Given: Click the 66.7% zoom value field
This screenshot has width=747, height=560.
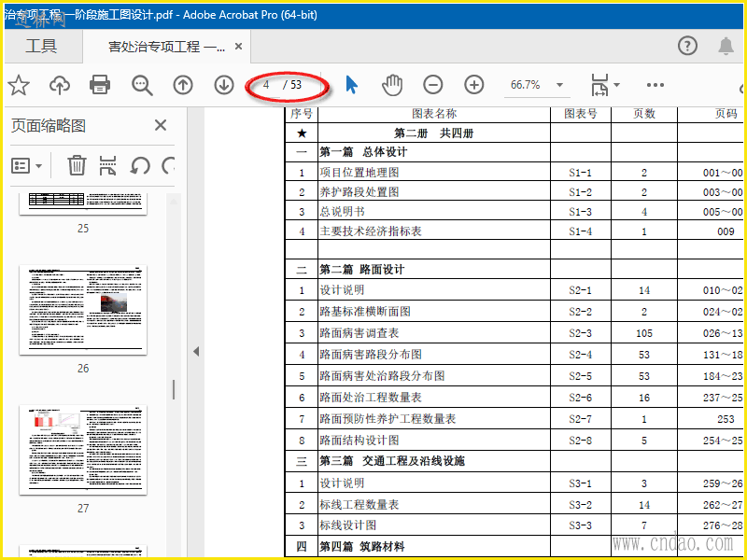Looking at the screenshot, I should click(526, 85).
